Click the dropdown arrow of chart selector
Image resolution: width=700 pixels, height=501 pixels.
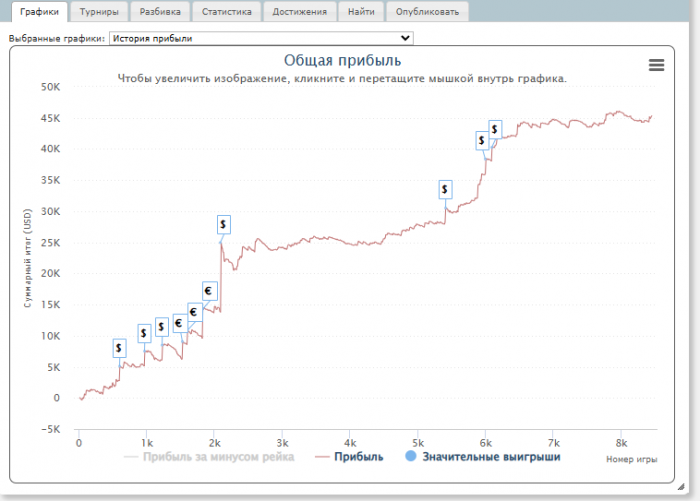[x=405, y=38]
